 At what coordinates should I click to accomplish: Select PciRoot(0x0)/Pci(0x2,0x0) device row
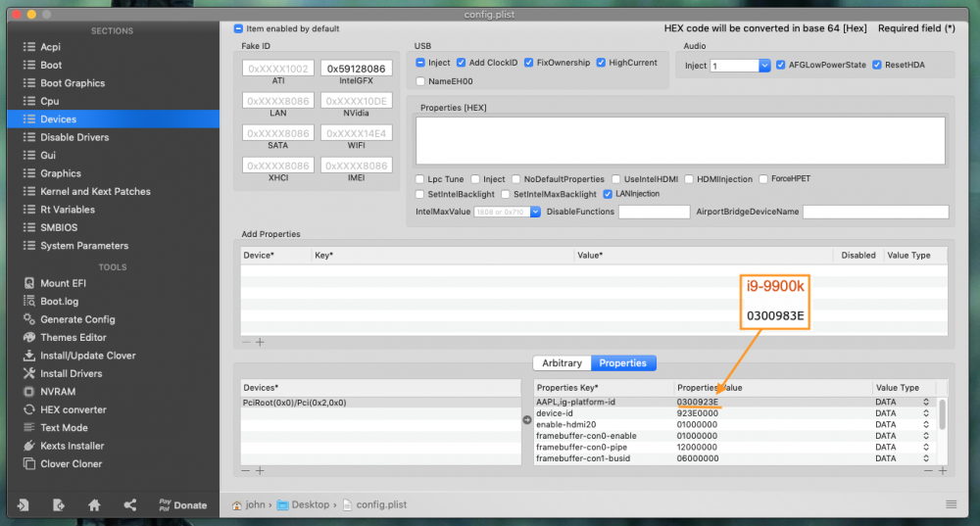coord(381,403)
